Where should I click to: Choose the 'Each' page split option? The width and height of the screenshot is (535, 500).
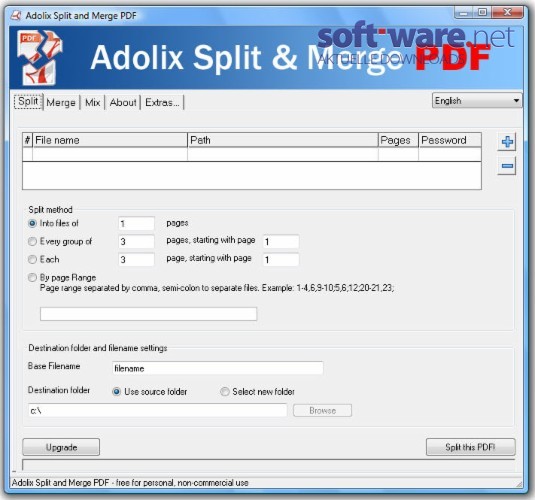coord(32,259)
